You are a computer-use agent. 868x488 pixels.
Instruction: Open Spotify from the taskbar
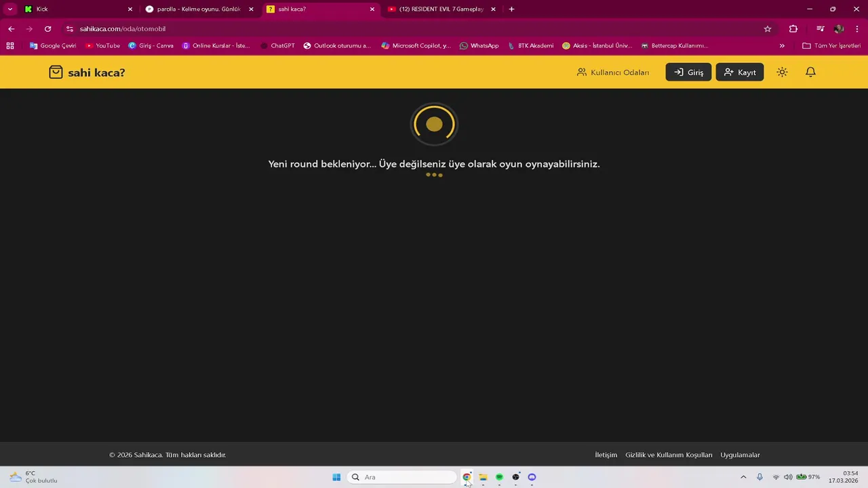pos(499,477)
